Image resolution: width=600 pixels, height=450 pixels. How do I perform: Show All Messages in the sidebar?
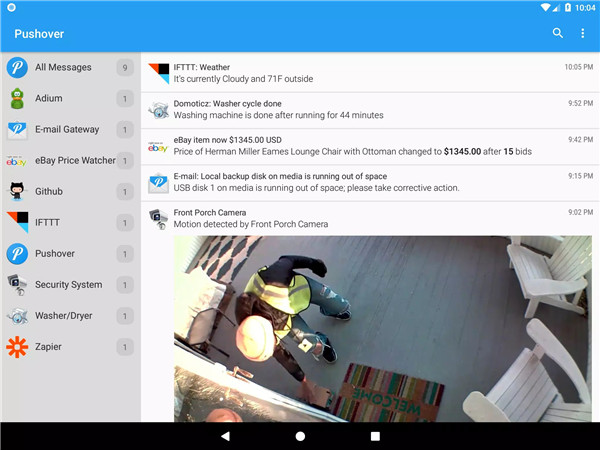coord(63,67)
